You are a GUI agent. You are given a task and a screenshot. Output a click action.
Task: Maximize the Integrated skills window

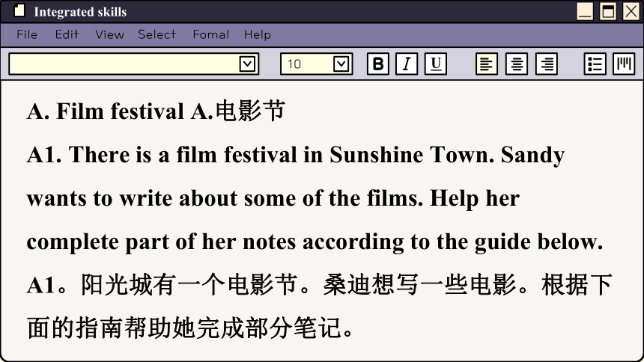(x=608, y=11)
